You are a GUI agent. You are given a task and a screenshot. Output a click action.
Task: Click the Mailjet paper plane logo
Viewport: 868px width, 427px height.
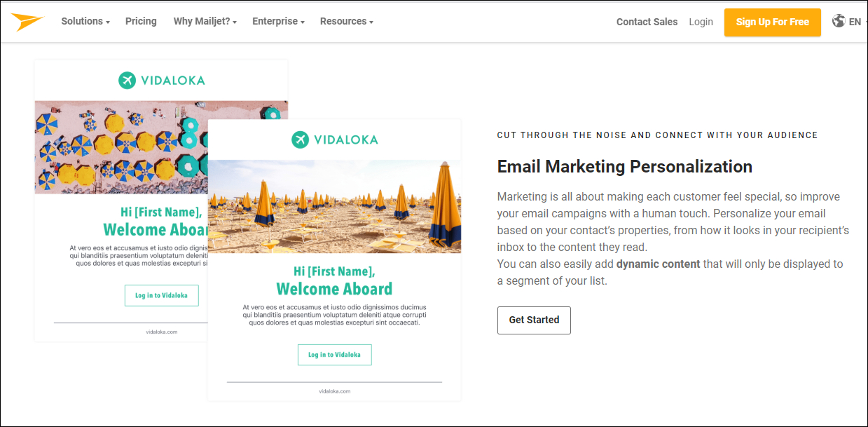tap(28, 22)
